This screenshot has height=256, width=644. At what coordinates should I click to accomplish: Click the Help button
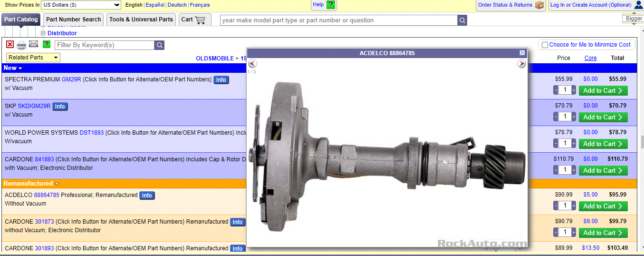(324, 5)
